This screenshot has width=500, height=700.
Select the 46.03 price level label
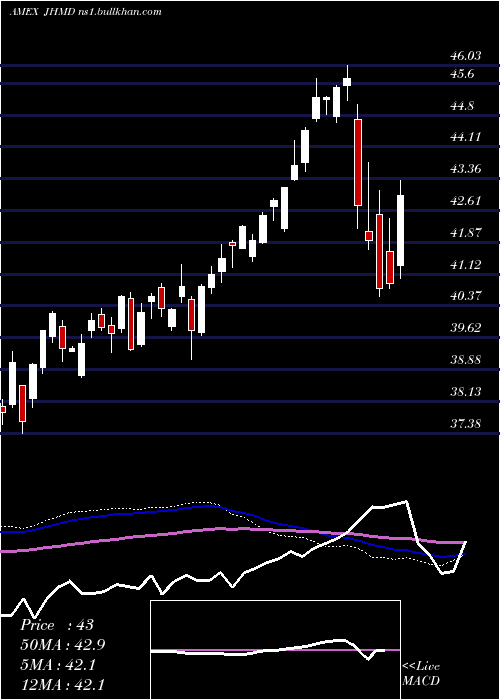tap(466, 56)
